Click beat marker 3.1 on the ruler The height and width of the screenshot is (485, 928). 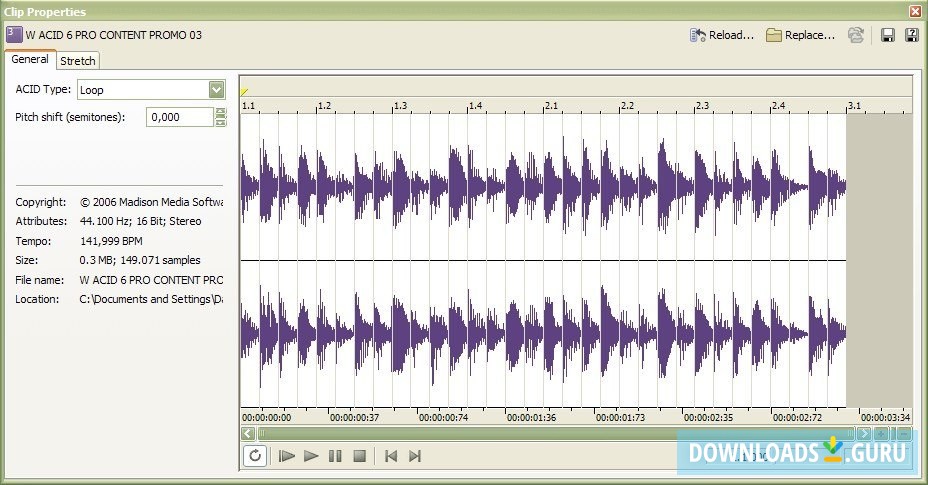click(x=854, y=105)
